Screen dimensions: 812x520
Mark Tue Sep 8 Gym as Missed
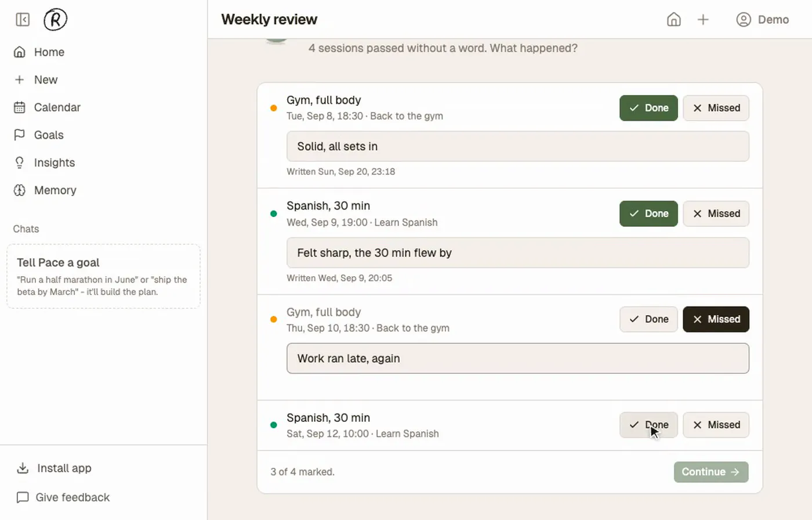coord(716,108)
